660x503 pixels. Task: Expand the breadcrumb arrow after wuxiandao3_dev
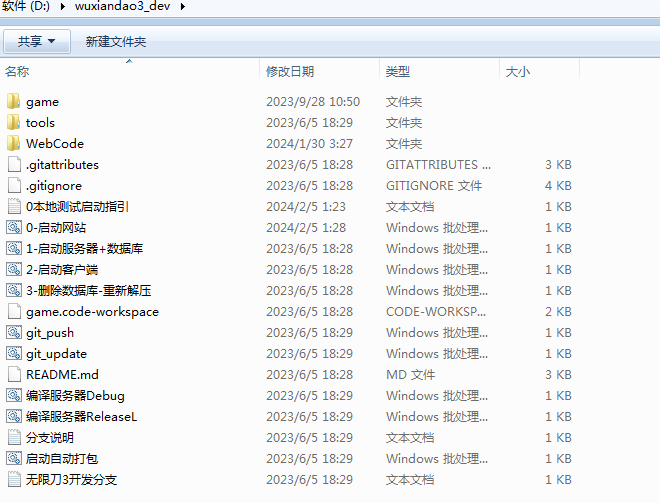pyautogui.click(x=181, y=7)
